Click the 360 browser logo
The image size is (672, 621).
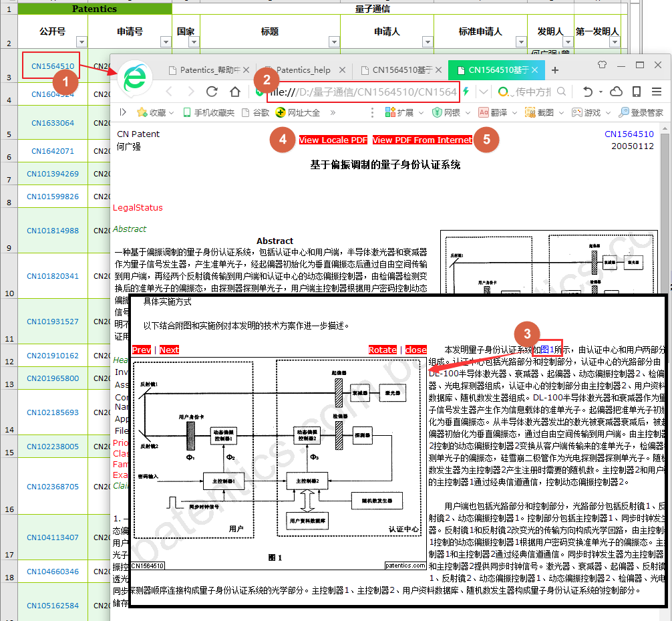click(x=136, y=80)
